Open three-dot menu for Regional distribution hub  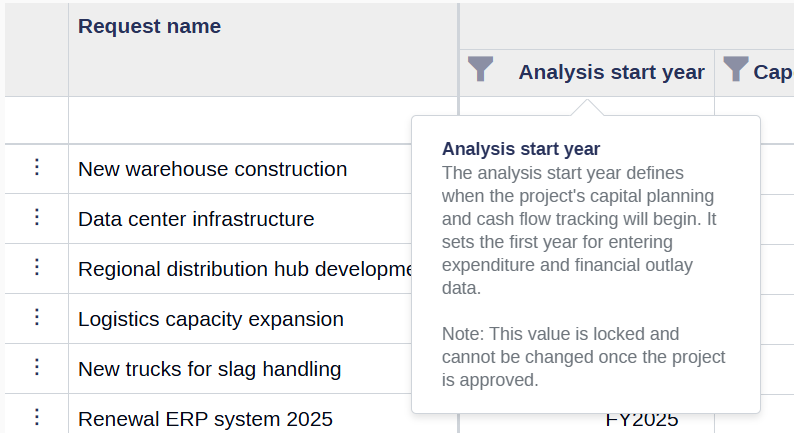pyautogui.click(x=36, y=267)
